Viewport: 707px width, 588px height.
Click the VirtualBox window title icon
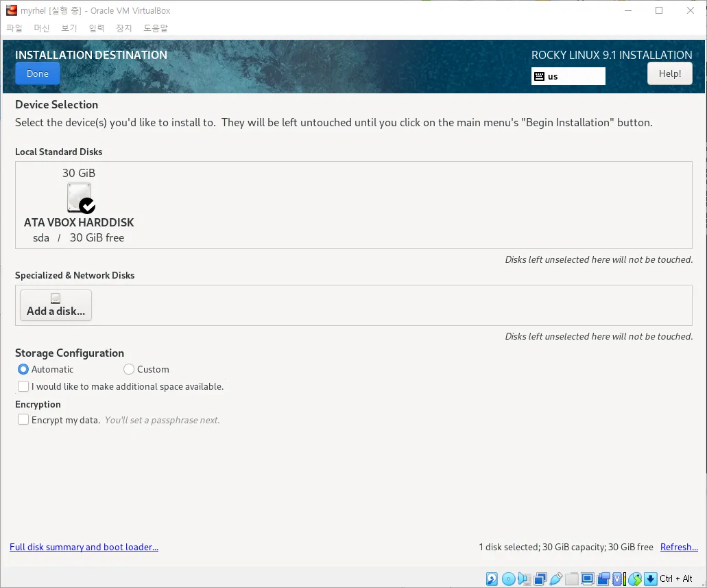click(11, 10)
